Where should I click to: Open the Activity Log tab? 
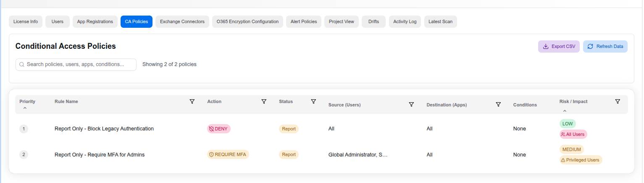(x=405, y=21)
